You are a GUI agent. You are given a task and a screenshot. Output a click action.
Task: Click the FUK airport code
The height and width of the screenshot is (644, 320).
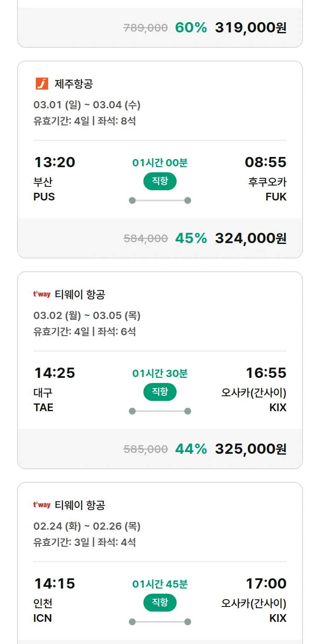276,197
